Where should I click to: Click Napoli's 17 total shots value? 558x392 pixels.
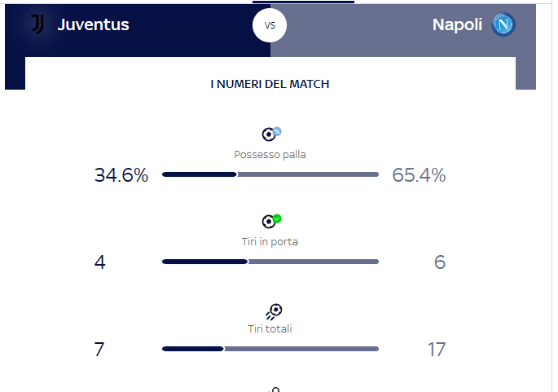click(436, 350)
